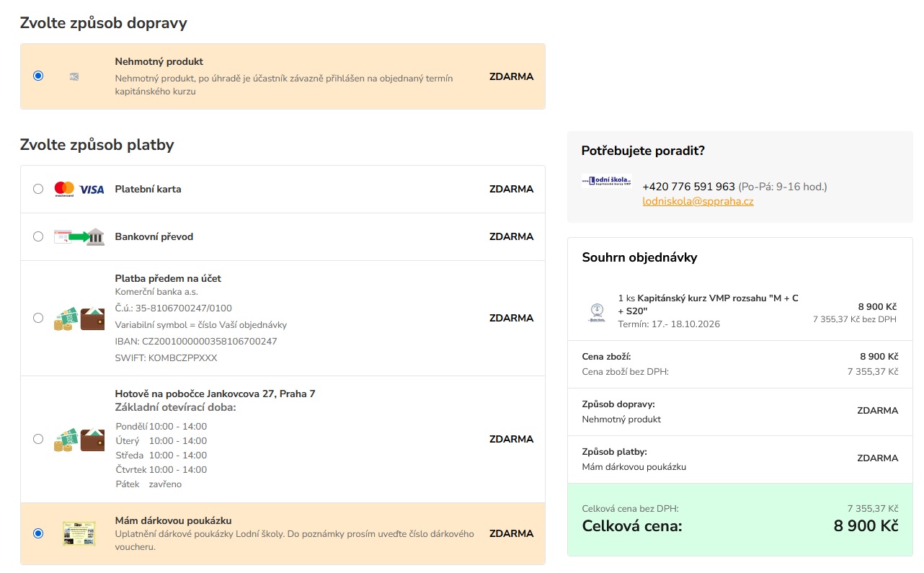Select the Platební karta radio button
The width and height of the screenshot is (924, 573).
pyautogui.click(x=38, y=189)
